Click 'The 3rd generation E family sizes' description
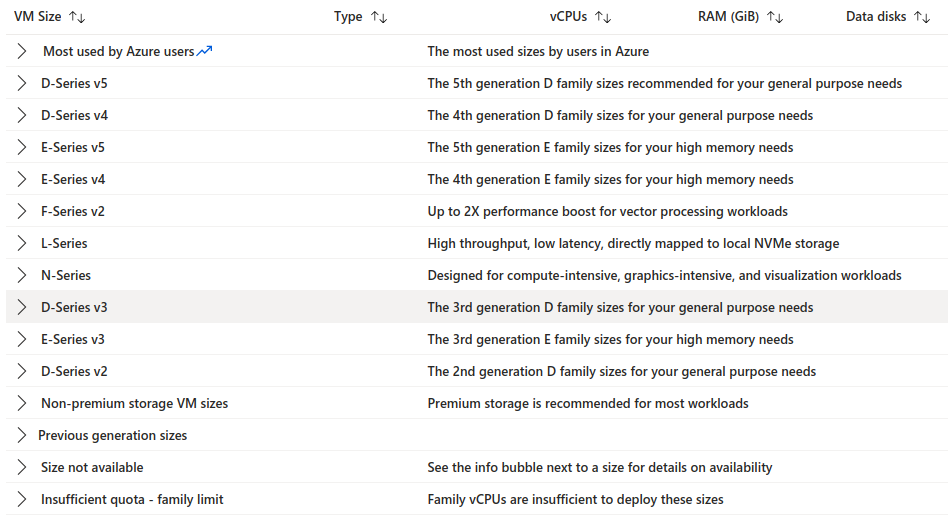Screen dimensions: 948x523 (610, 340)
